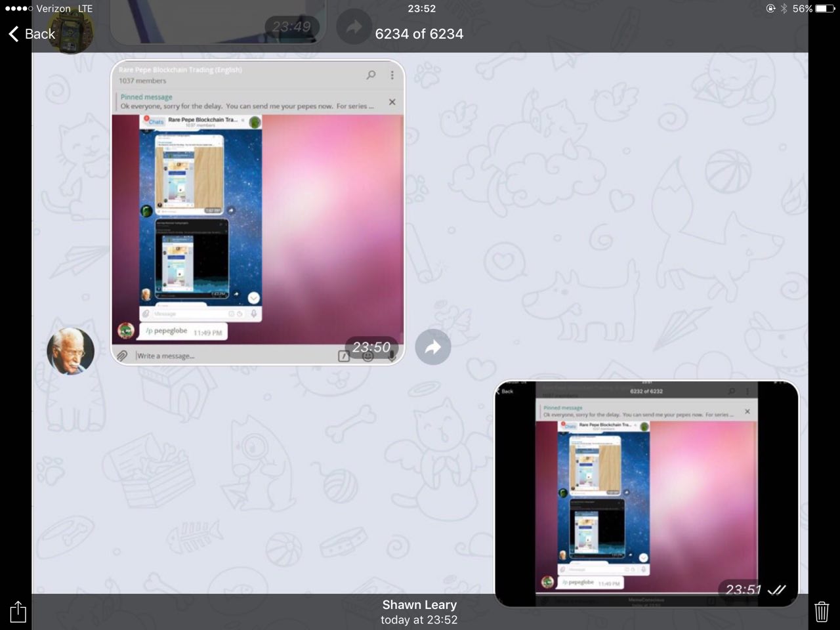This screenshot has height=630, width=840.
Task: Tap the '6234 of 6234' counter
Action: pyautogui.click(x=419, y=34)
